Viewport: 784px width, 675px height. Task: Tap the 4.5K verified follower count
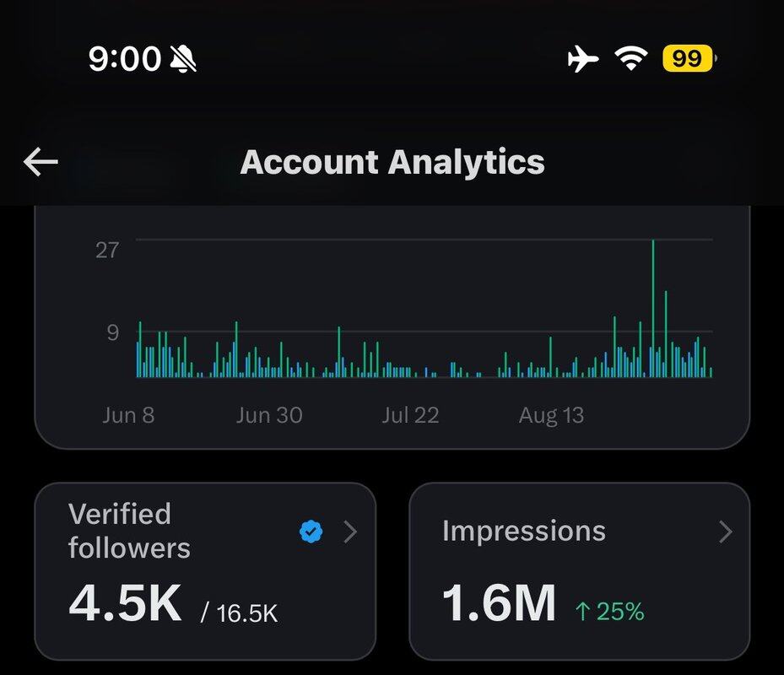(x=126, y=603)
